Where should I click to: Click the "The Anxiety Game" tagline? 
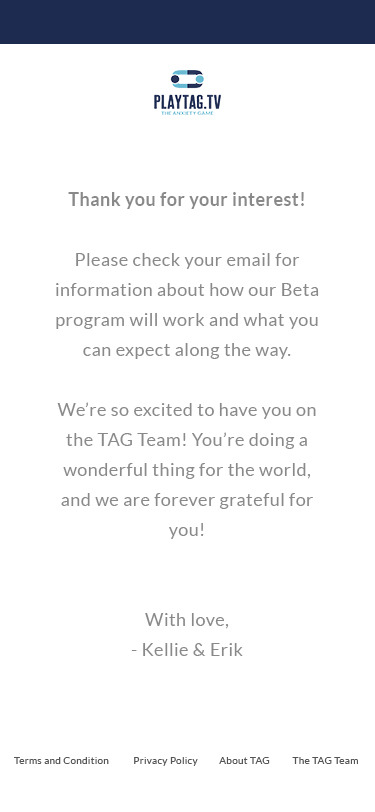tap(187, 113)
